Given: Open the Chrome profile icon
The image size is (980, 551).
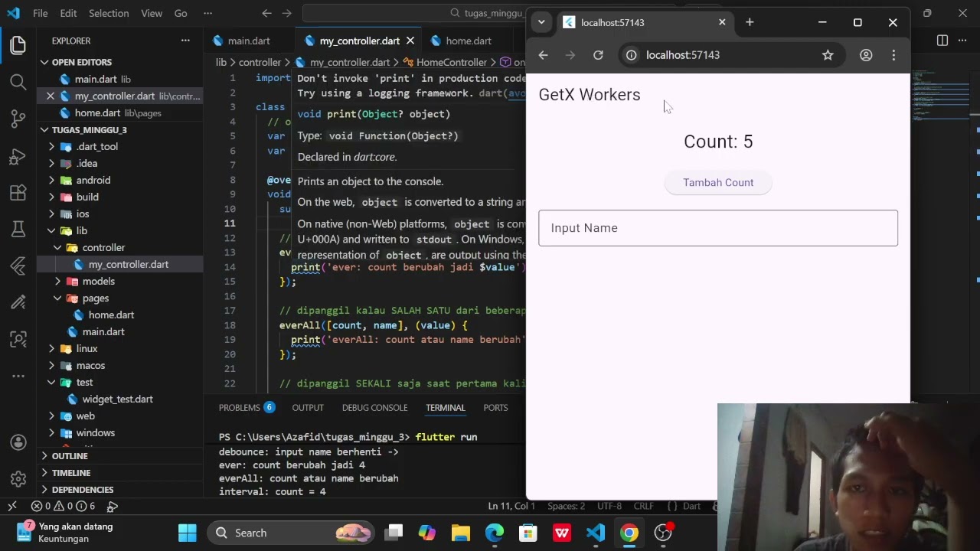Looking at the screenshot, I should pos(866,55).
